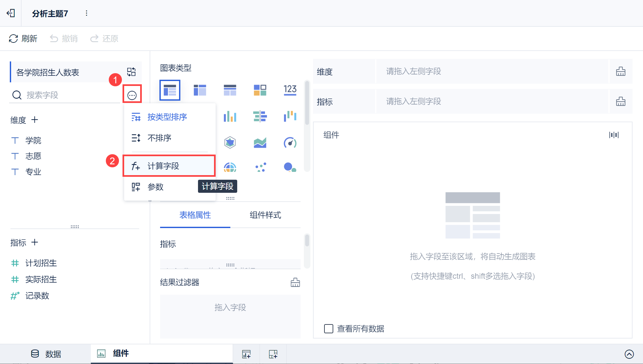The width and height of the screenshot is (643, 364).
Task: Choose the gauge dashboard chart icon
Action: coord(290,142)
